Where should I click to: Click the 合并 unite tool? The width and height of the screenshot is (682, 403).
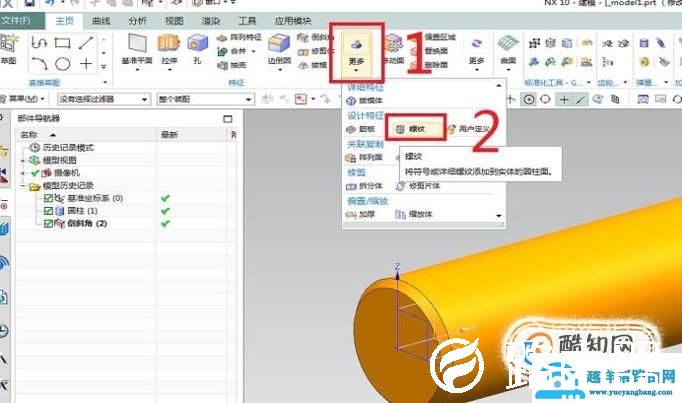(x=231, y=51)
